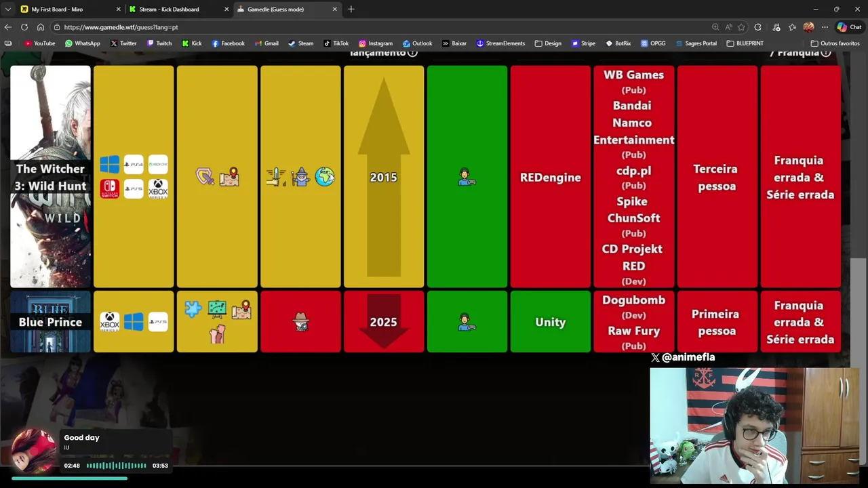Click CD Projekt RED developer text

coord(632,257)
